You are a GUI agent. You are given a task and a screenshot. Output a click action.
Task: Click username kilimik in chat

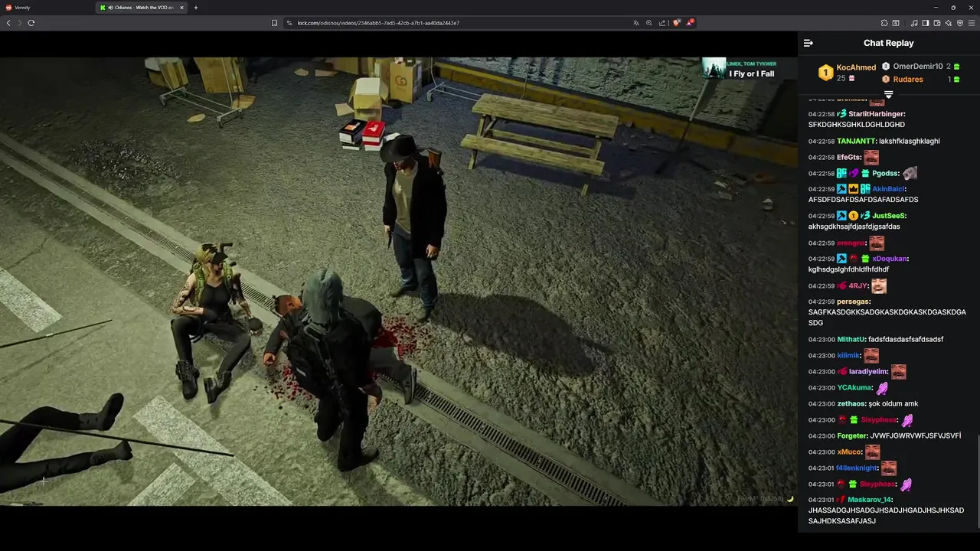click(x=848, y=356)
